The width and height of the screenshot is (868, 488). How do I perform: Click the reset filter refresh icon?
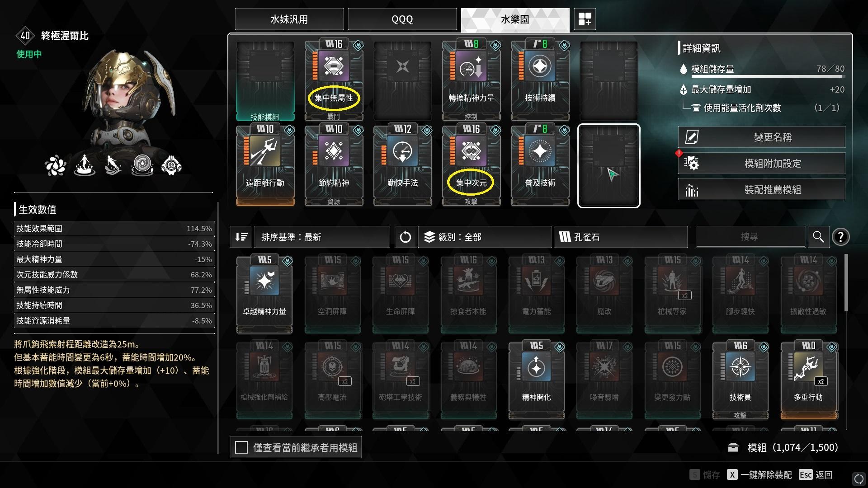click(405, 237)
